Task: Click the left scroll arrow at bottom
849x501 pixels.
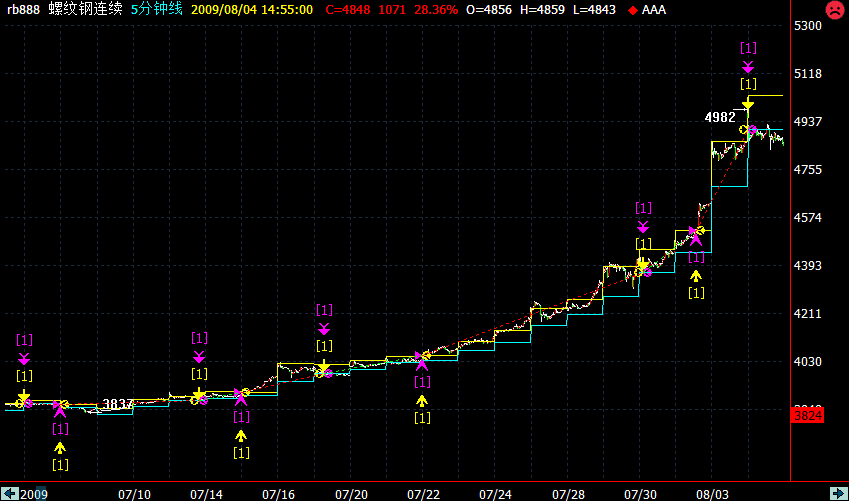Action: (x=7, y=494)
